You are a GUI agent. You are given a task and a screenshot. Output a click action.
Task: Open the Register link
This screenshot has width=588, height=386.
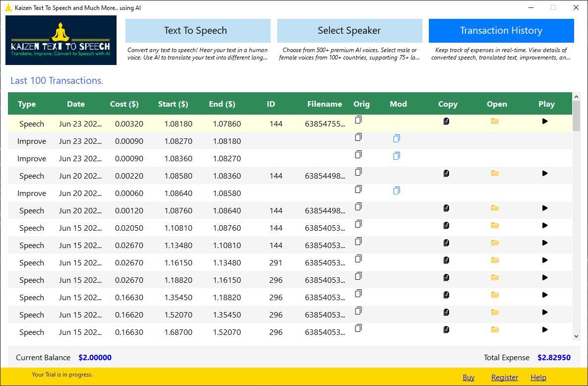tap(505, 378)
